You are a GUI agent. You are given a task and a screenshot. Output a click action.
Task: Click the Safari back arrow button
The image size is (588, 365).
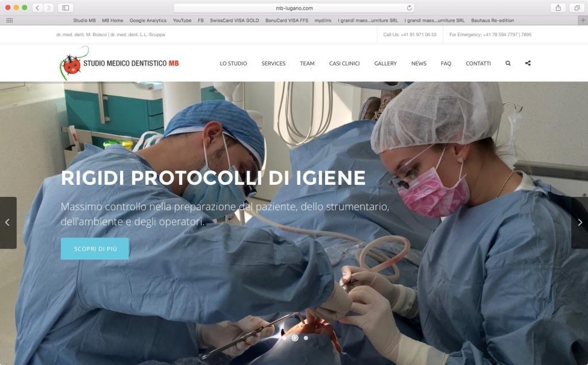tap(37, 8)
